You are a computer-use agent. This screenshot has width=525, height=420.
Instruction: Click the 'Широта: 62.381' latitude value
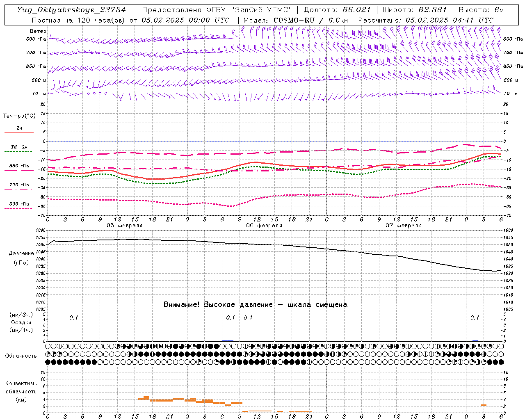tap(415, 10)
